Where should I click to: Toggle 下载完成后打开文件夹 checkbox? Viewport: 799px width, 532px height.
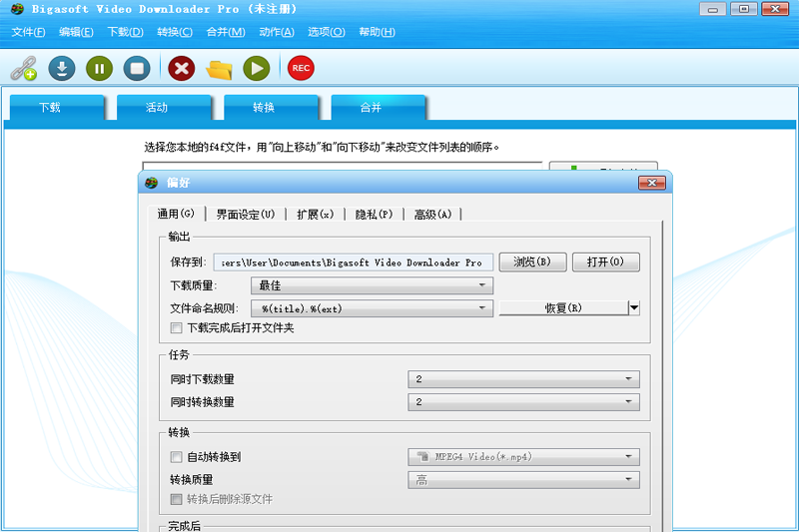pyautogui.click(x=177, y=327)
